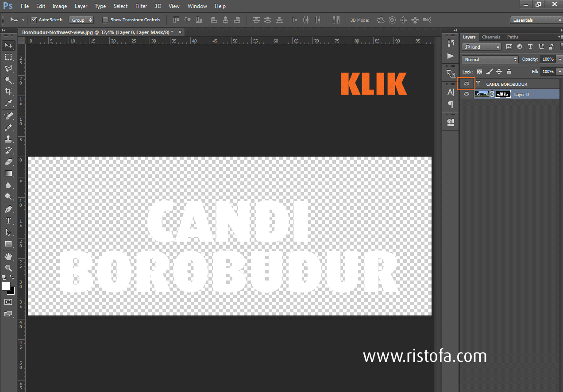
Task: Hide the CANDI BOROBUDUR text layer
Action: tap(466, 84)
